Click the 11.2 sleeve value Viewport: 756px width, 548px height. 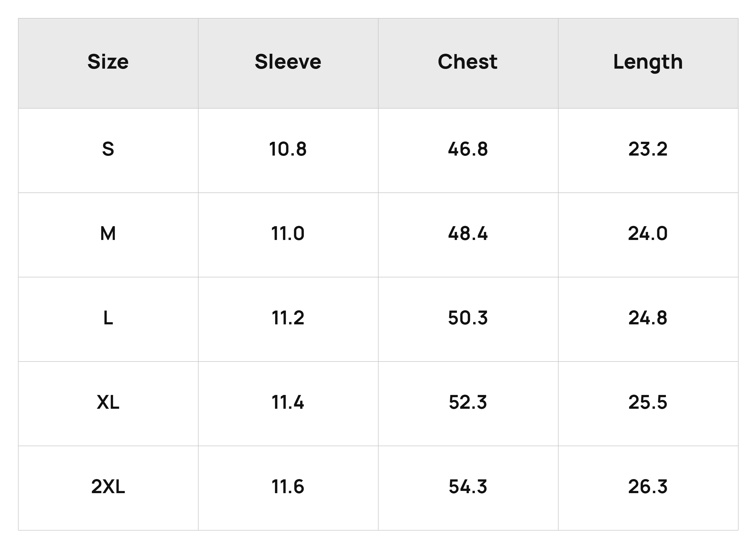pos(288,318)
